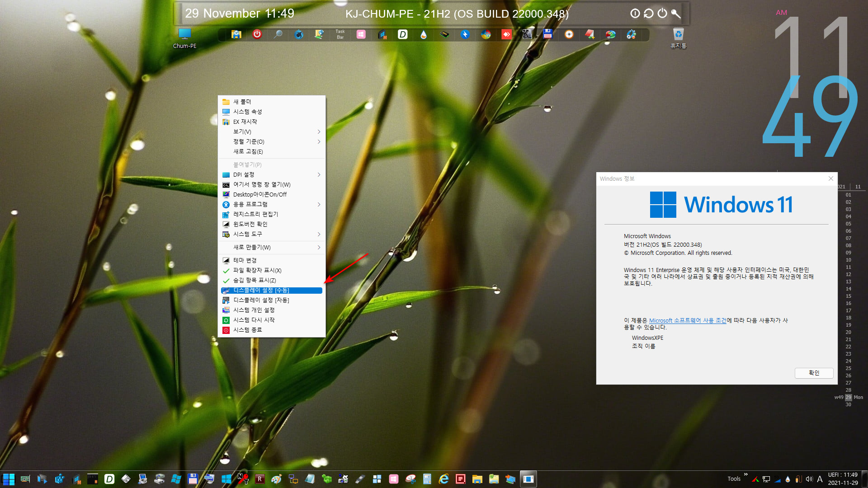
Task: Toggle 파일 확장자 표시(X) check item
Action: 271,270
